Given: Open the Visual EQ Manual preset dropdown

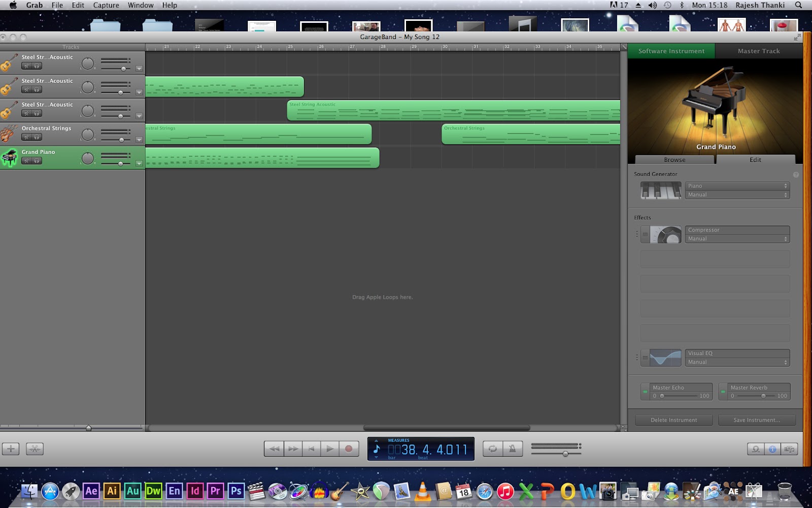Looking at the screenshot, I should 737,362.
